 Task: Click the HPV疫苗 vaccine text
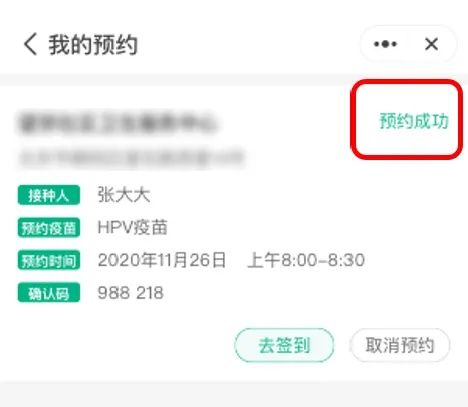point(132,227)
